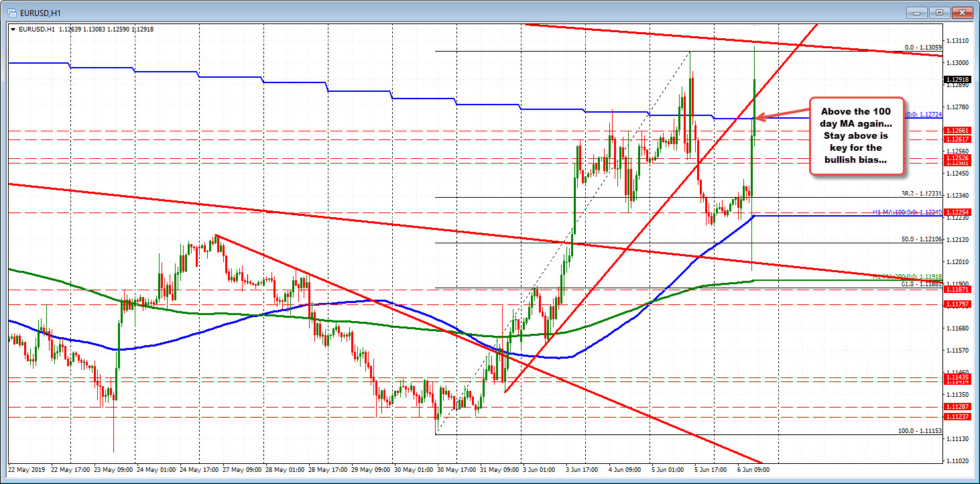Click the 30 May 17:00 time axis label

pos(457,469)
